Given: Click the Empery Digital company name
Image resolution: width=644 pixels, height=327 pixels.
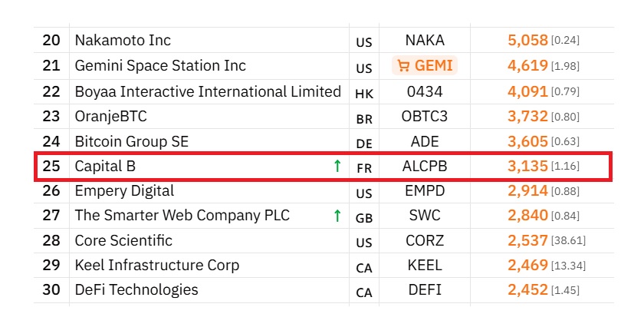Looking at the screenshot, I should (x=124, y=191).
